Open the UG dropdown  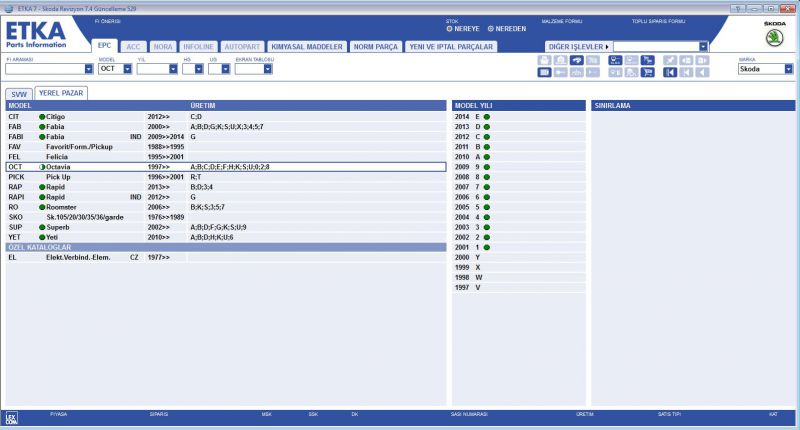[225, 69]
